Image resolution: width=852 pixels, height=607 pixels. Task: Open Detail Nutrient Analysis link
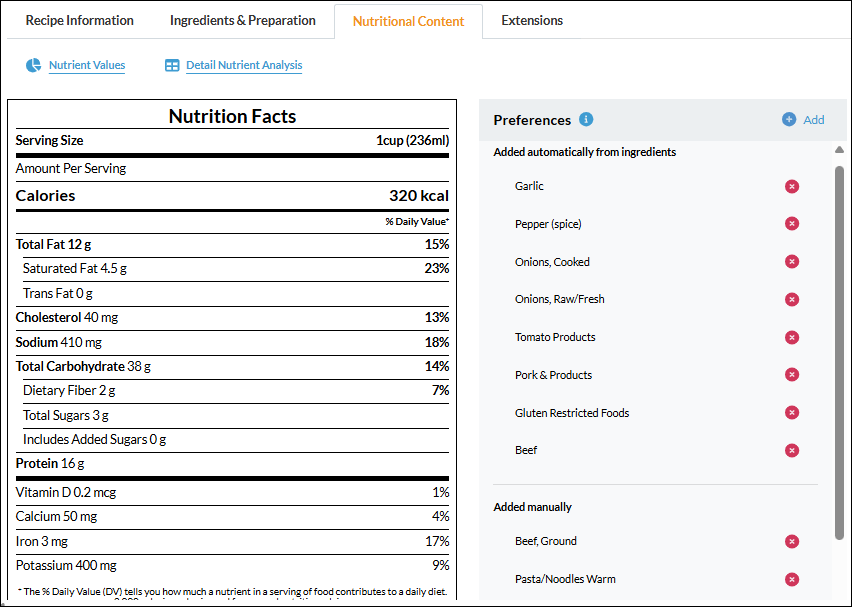[244, 65]
